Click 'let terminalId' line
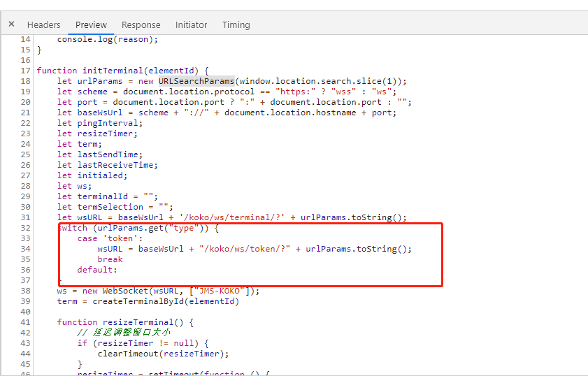 (x=107, y=196)
